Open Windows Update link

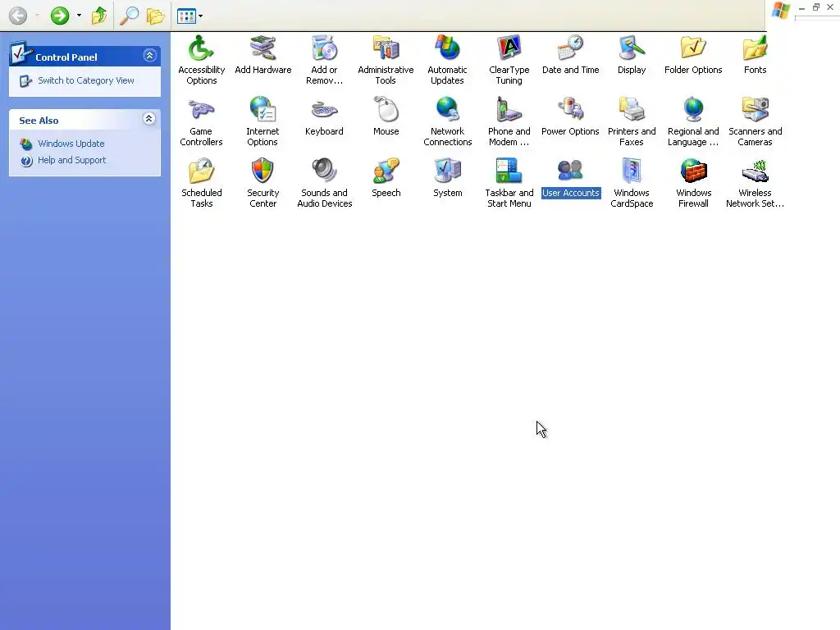[x=71, y=144]
